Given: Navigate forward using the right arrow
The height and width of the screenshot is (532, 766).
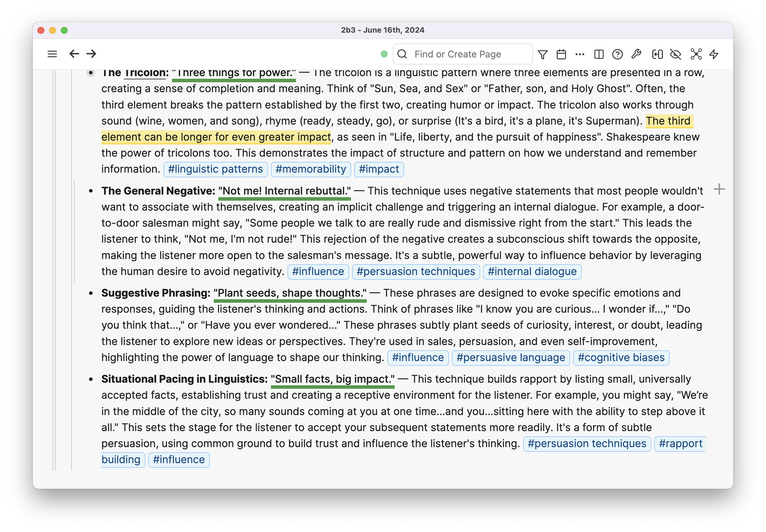Looking at the screenshot, I should pos(91,54).
